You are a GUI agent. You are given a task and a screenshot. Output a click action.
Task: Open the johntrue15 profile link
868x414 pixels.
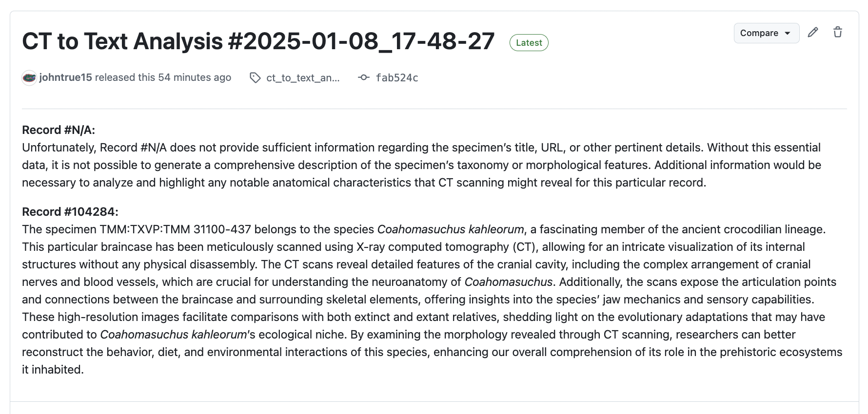[65, 78]
